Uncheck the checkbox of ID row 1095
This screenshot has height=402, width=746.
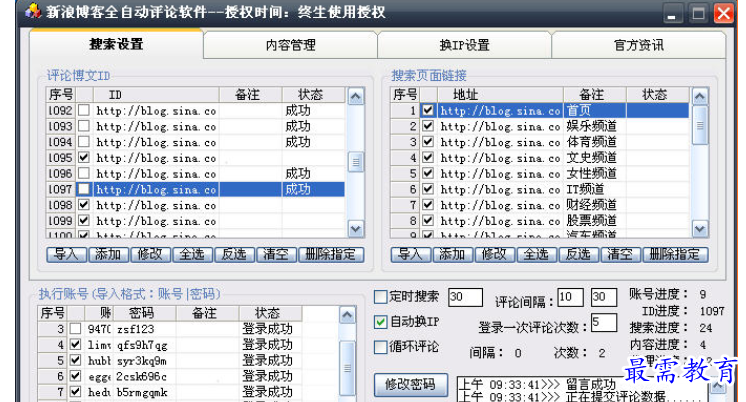[84, 157]
